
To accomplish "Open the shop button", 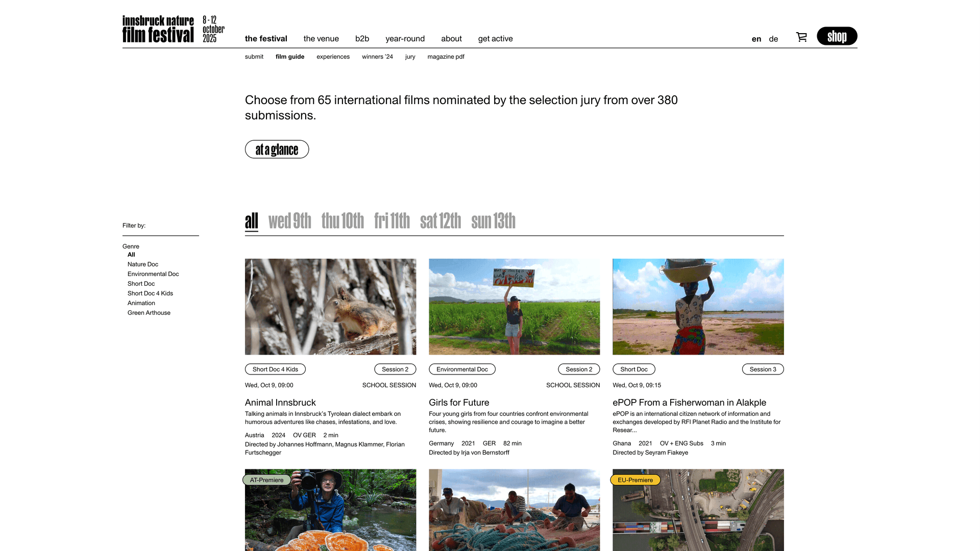I will click(x=837, y=36).
